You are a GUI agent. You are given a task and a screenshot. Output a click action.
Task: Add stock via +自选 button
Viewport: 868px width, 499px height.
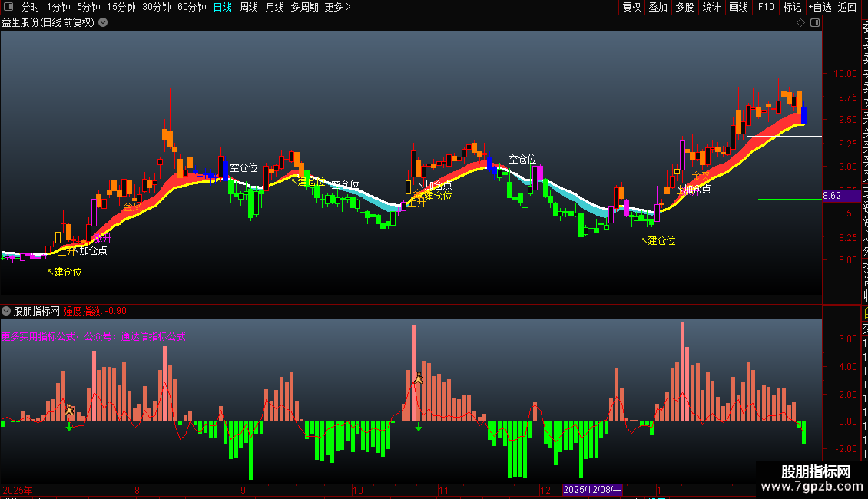[x=820, y=7]
